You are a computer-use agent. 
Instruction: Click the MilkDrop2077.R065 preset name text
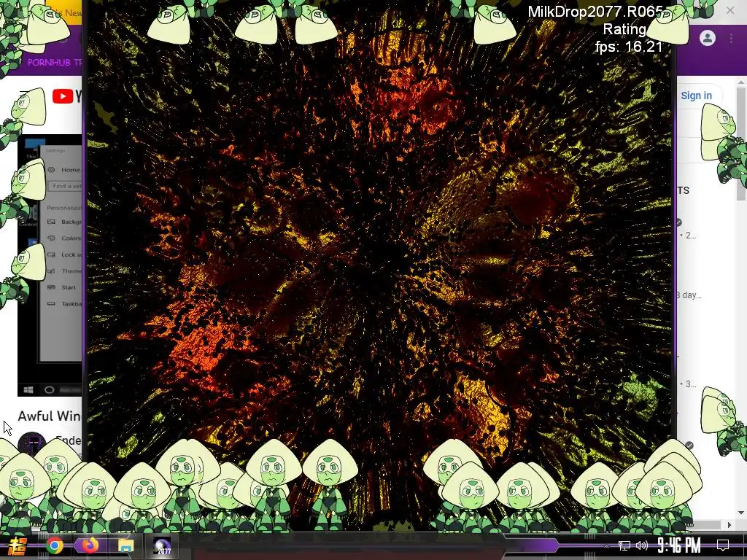click(595, 12)
